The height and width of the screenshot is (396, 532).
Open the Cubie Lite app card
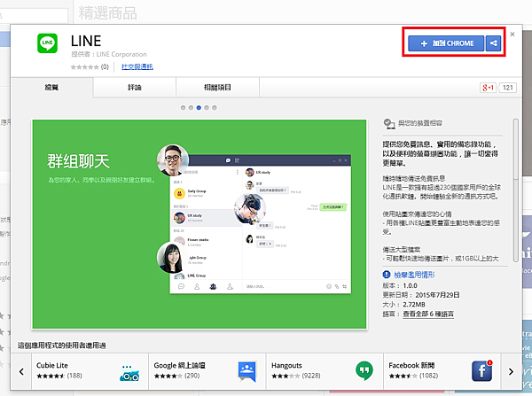(x=90, y=371)
